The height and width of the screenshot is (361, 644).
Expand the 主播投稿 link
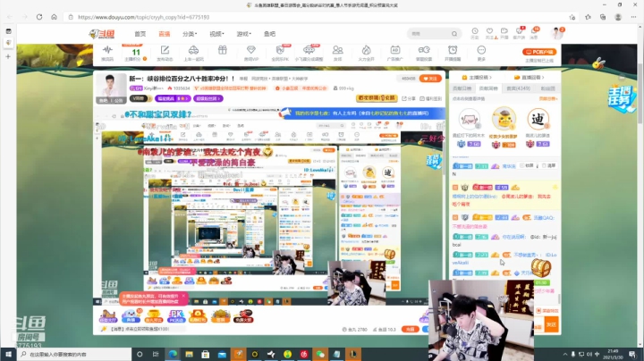[x=477, y=77]
